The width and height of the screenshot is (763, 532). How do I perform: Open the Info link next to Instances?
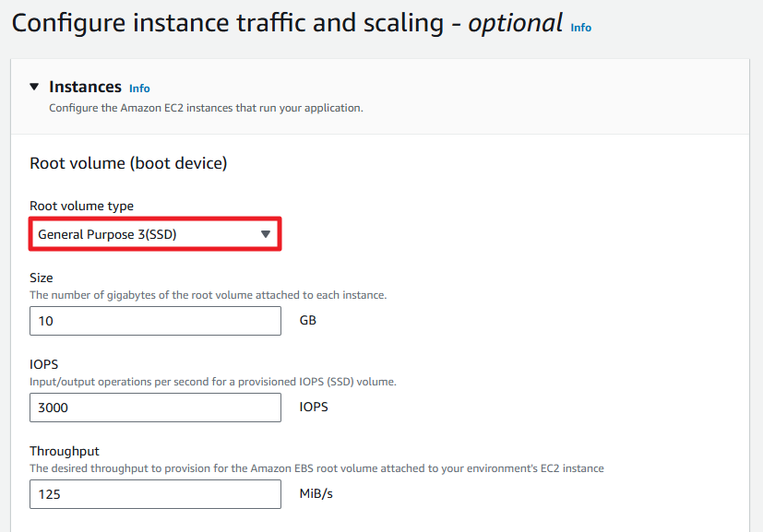[139, 89]
